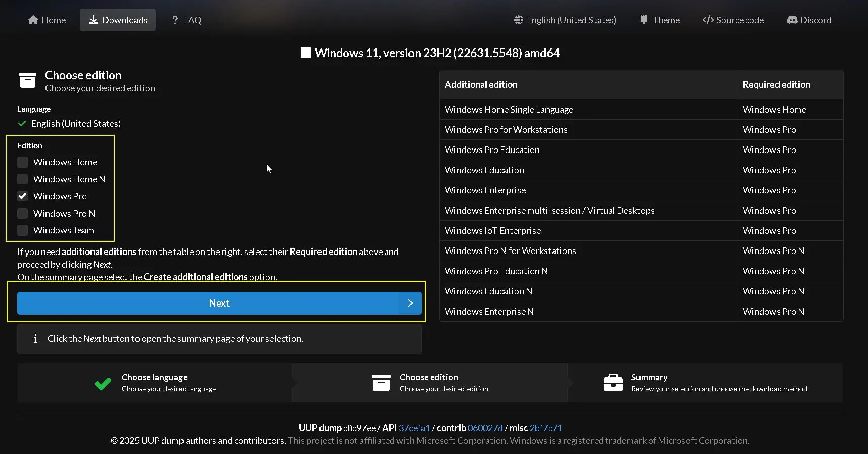Uncheck the Windows Pro checkbox
This screenshot has width=868, height=454.
[22, 196]
